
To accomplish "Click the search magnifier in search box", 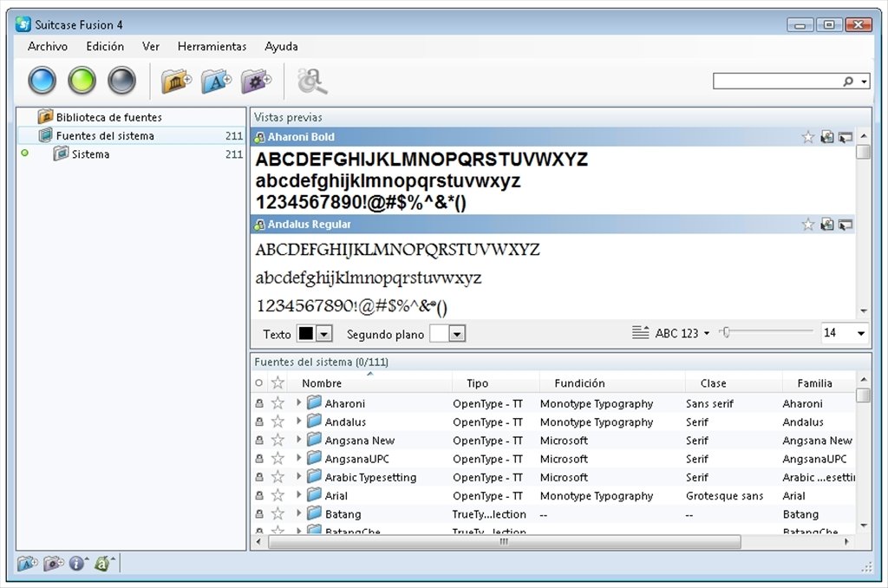I will coord(848,82).
